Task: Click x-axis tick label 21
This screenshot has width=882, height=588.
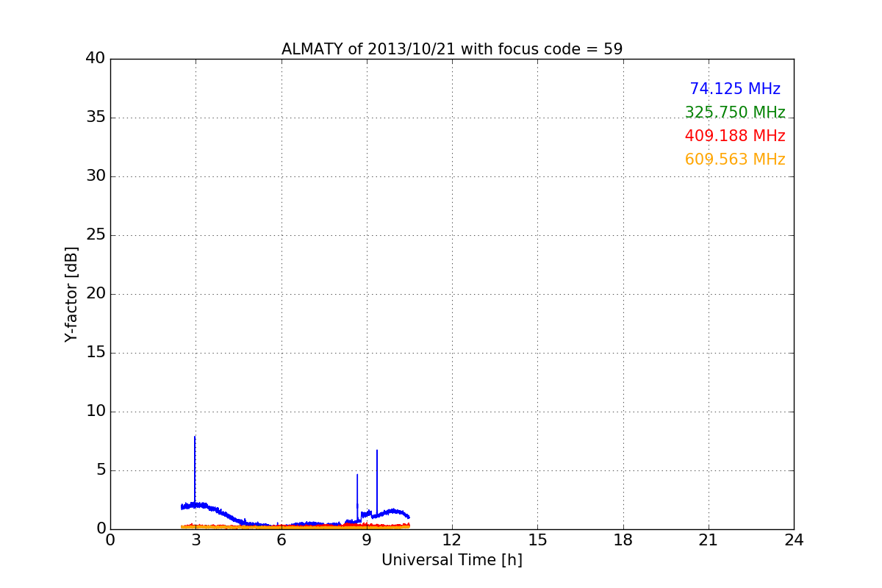Action: click(x=709, y=540)
